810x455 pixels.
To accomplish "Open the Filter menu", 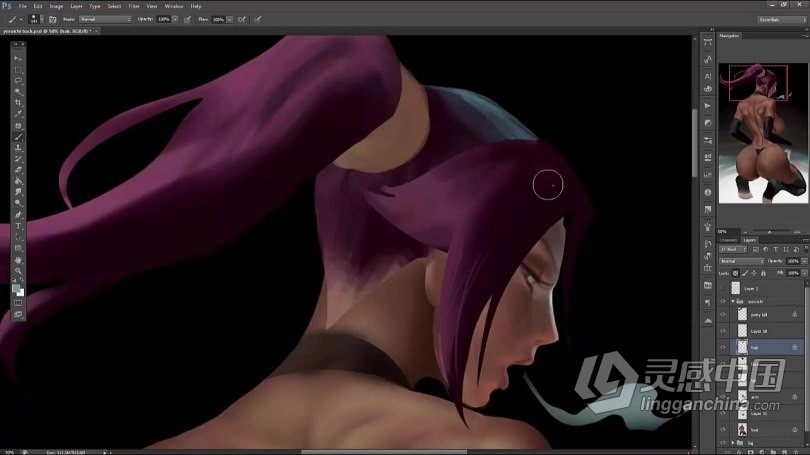I will (x=134, y=6).
